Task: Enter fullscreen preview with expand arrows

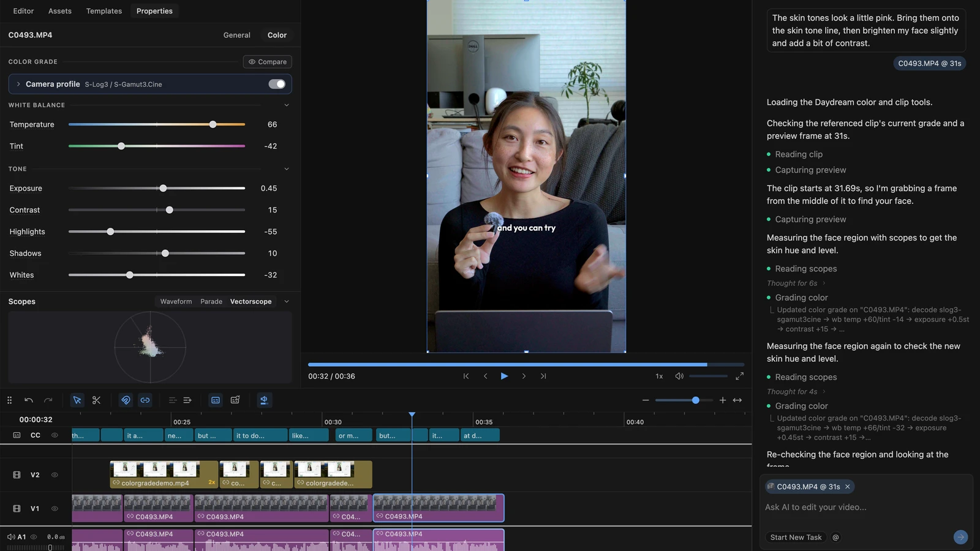Action: [739, 376]
